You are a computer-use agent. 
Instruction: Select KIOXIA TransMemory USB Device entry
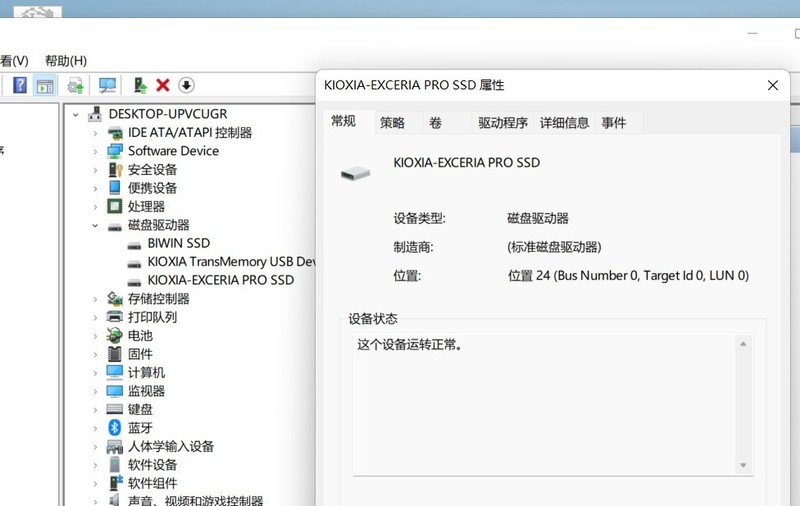point(231,262)
